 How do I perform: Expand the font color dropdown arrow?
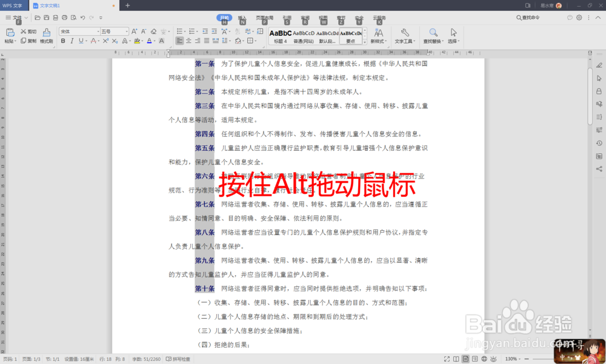point(153,41)
